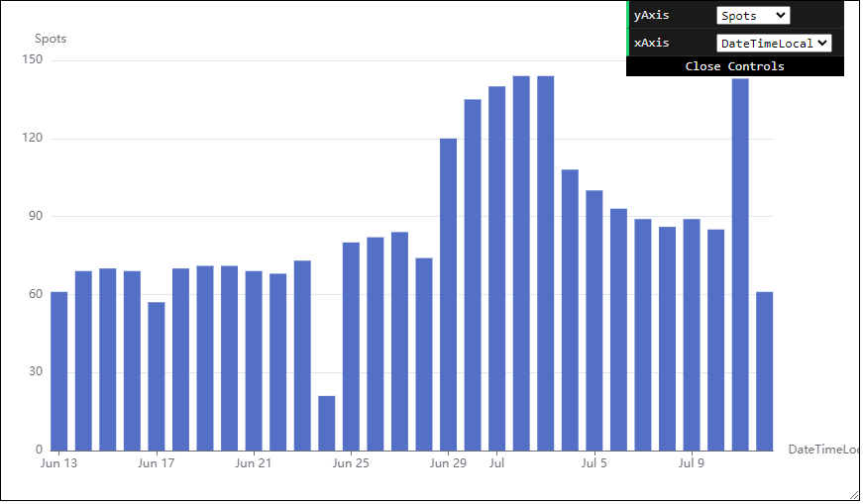The width and height of the screenshot is (863, 504).
Task: Open the xAxis DateTimeLocal dropdown
Action: pyautogui.click(x=774, y=43)
